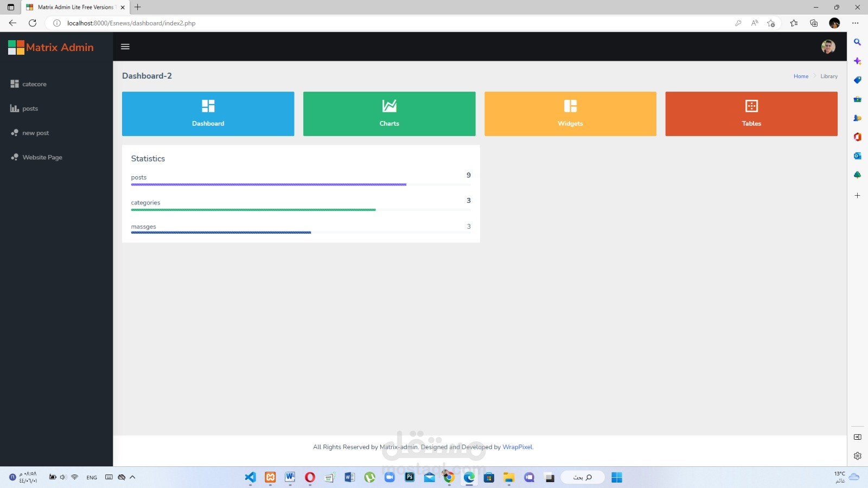Open the yellow Widgets card

570,114
